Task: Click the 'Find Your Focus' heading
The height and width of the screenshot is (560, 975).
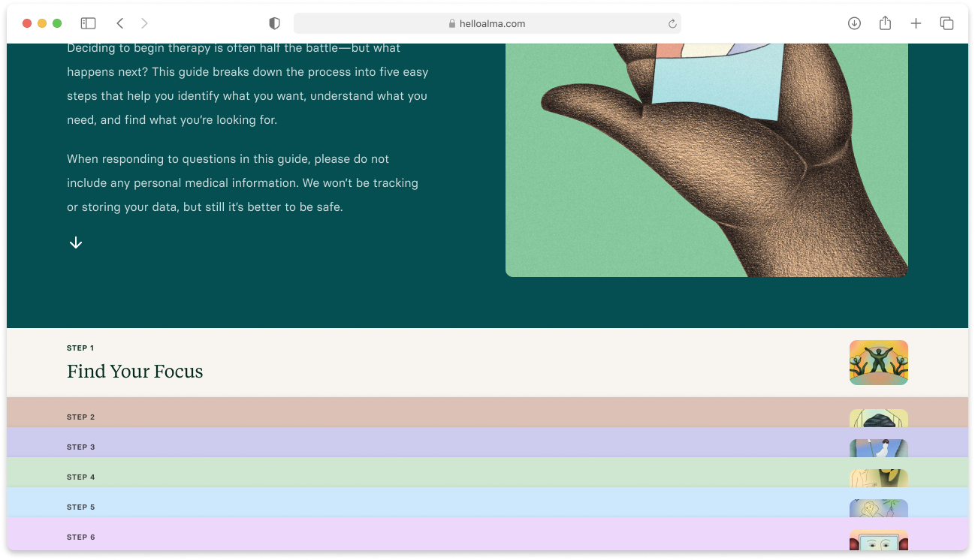Action: [x=135, y=372]
